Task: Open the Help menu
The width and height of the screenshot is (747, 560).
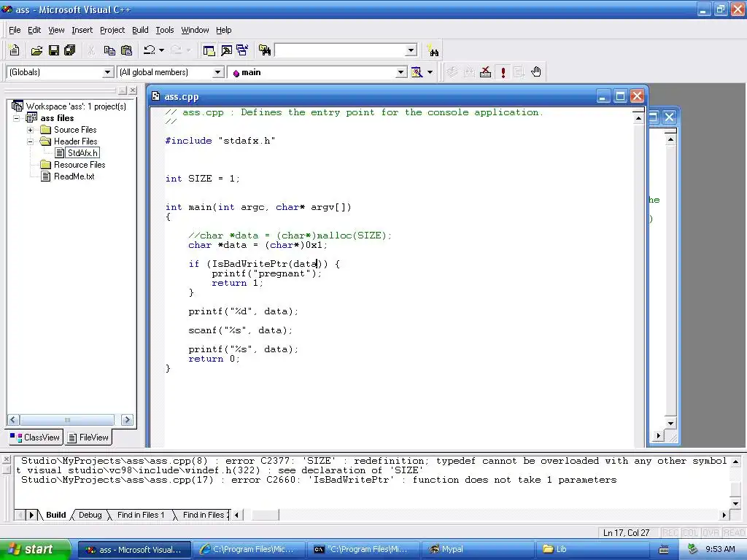Action: point(224,30)
